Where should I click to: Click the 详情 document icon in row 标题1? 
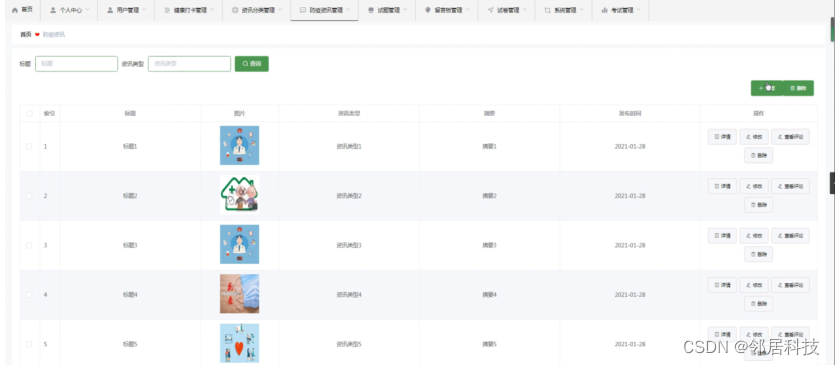[716, 137]
